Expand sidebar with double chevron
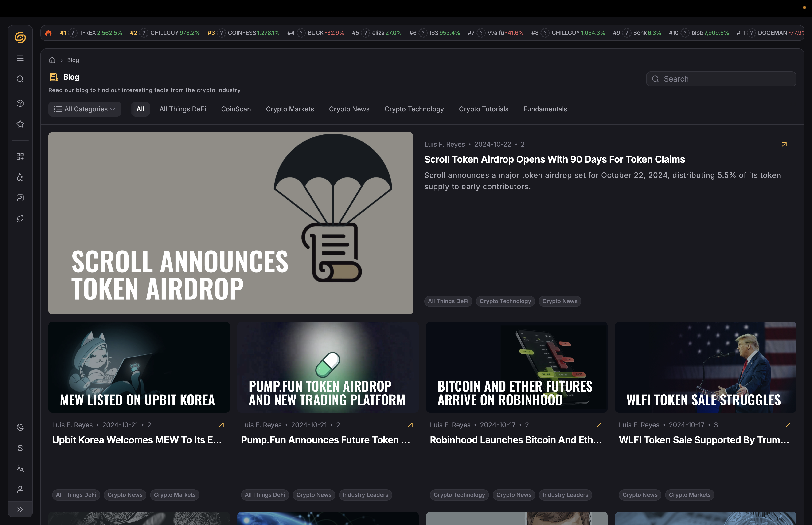 [20, 509]
